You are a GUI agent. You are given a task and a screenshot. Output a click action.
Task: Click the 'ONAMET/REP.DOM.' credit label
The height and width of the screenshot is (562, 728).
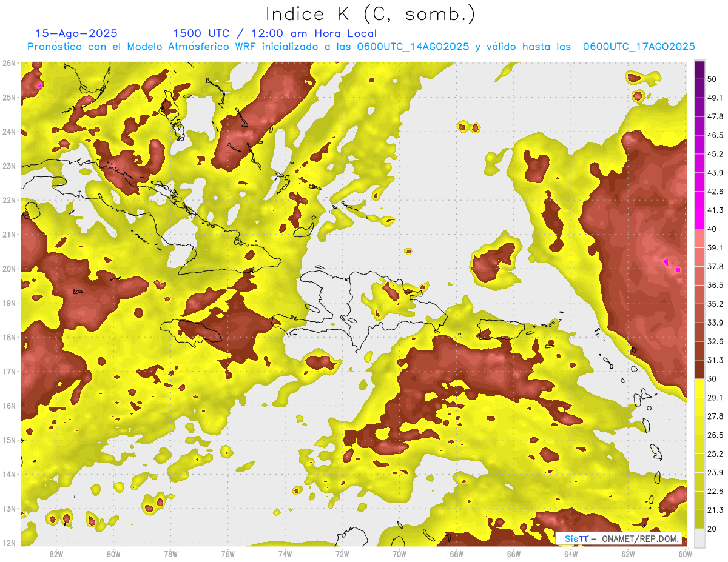pos(641,538)
